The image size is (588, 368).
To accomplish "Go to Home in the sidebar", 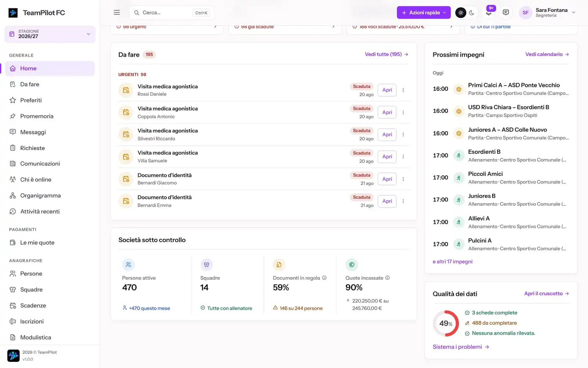I will [50, 68].
